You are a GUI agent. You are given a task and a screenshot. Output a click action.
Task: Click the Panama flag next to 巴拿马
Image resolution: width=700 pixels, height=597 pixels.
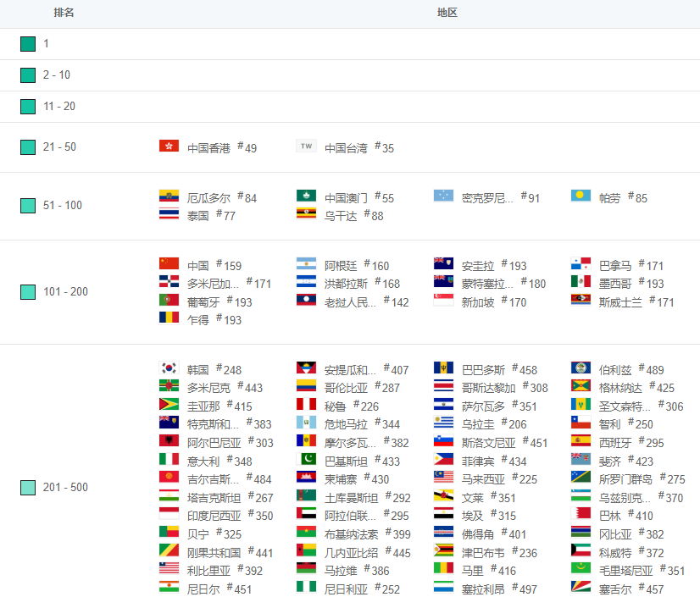(581, 263)
